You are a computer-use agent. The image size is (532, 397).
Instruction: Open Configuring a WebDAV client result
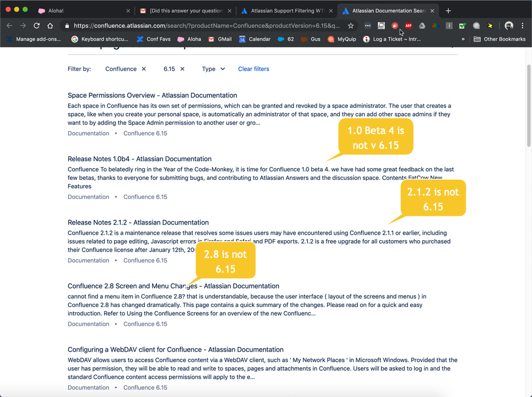click(175, 350)
